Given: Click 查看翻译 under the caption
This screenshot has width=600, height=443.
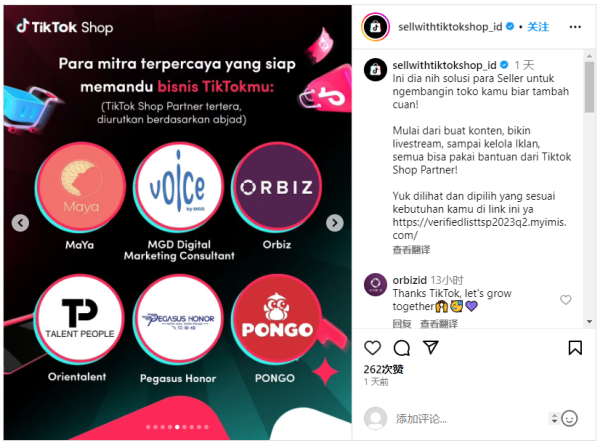Looking at the screenshot, I should pyautogui.click(x=411, y=250).
